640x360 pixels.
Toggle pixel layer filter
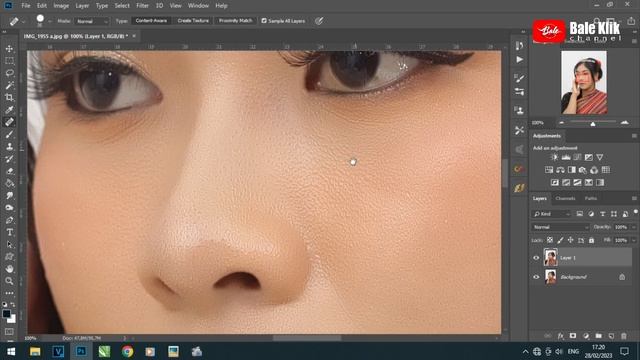click(580, 214)
